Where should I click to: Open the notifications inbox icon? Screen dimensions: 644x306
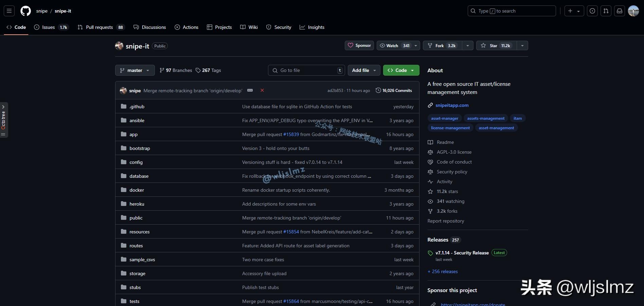pyautogui.click(x=620, y=11)
